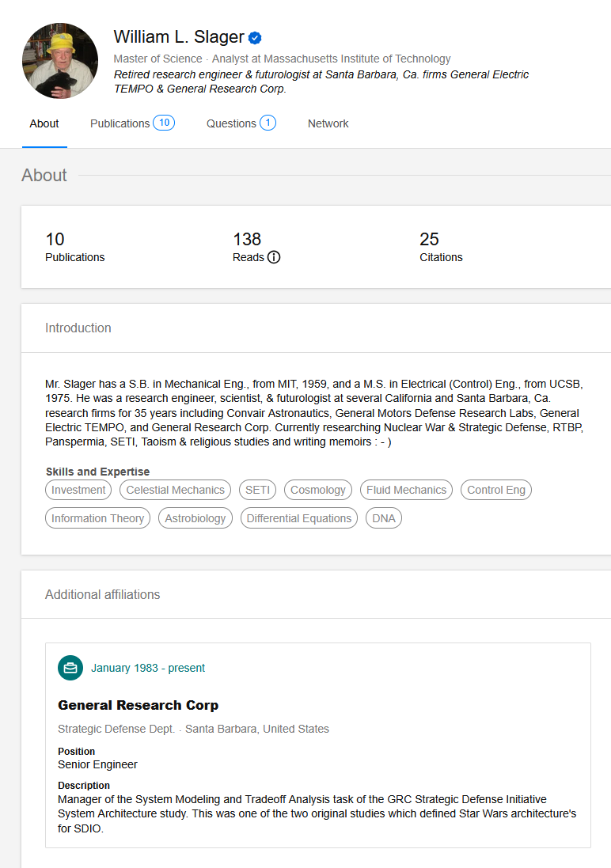
Task: Select the Cosmology skill tag
Action: (x=318, y=490)
